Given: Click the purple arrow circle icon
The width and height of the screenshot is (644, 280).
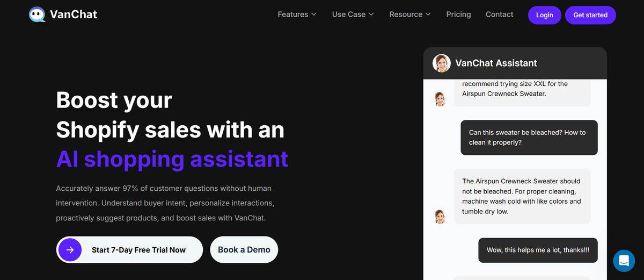Looking at the screenshot, I should click(x=70, y=250).
